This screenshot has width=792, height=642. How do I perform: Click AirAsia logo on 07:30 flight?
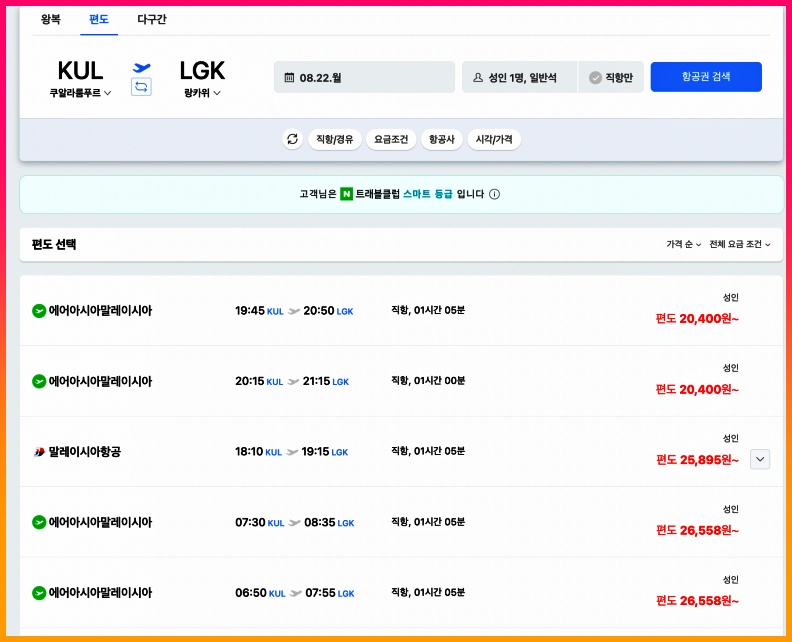pos(39,522)
